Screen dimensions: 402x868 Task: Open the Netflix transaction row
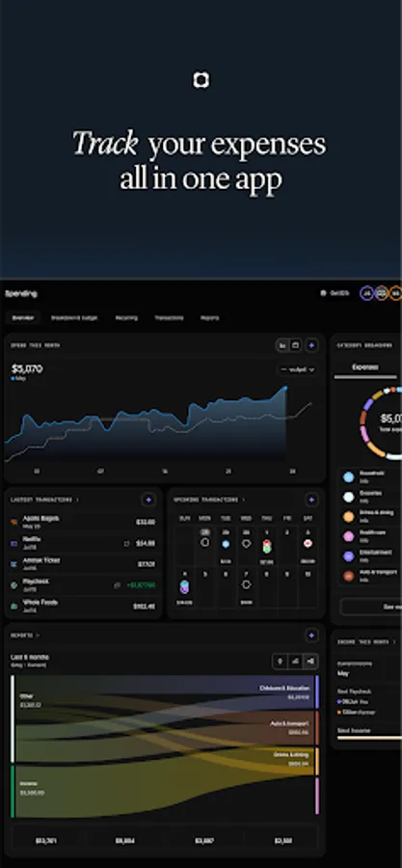click(x=83, y=543)
